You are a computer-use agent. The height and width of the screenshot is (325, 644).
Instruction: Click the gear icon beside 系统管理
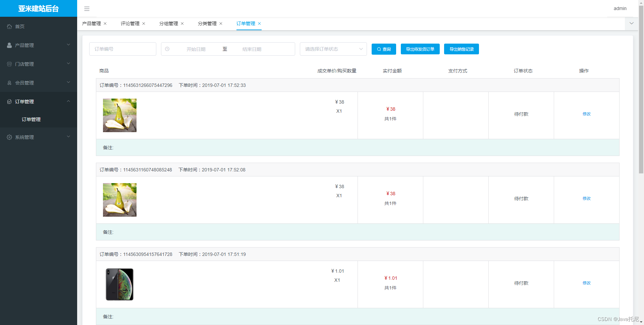tap(9, 137)
